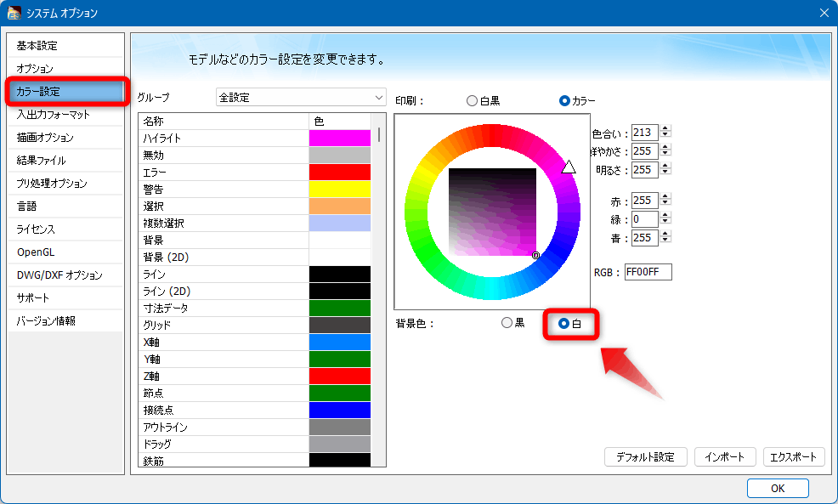Image resolution: width=838 pixels, height=504 pixels.
Task: Select the ライン (2D) row in the list
Action: pyautogui.click(x=254, y=292)
